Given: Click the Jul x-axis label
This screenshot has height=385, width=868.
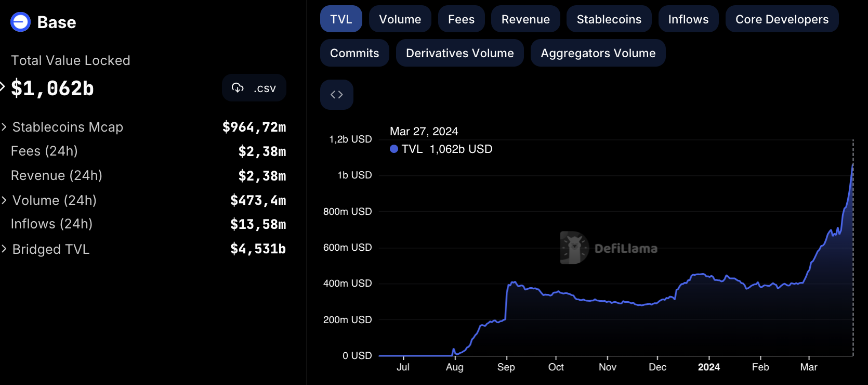Looking at the screenshot, I should point(403,367).
